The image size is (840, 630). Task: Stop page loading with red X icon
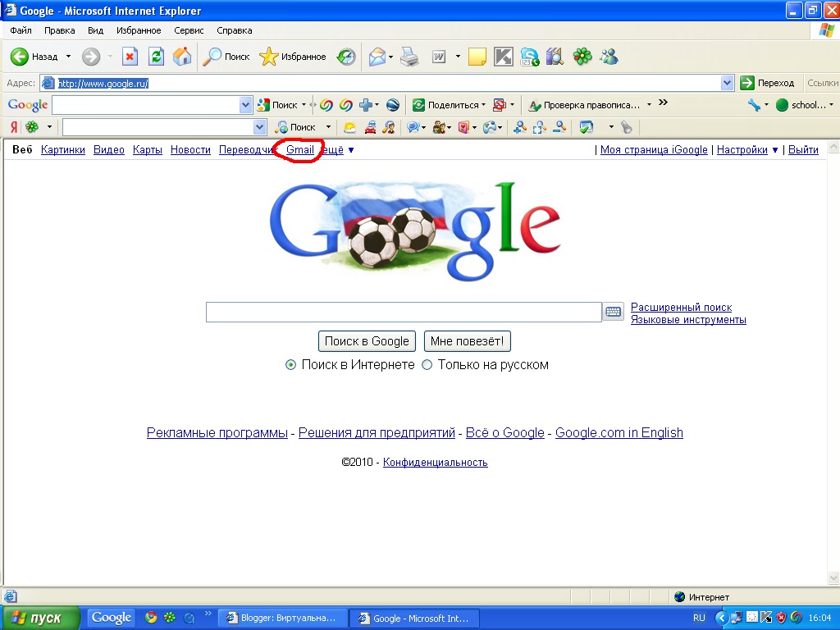(130, 57)
